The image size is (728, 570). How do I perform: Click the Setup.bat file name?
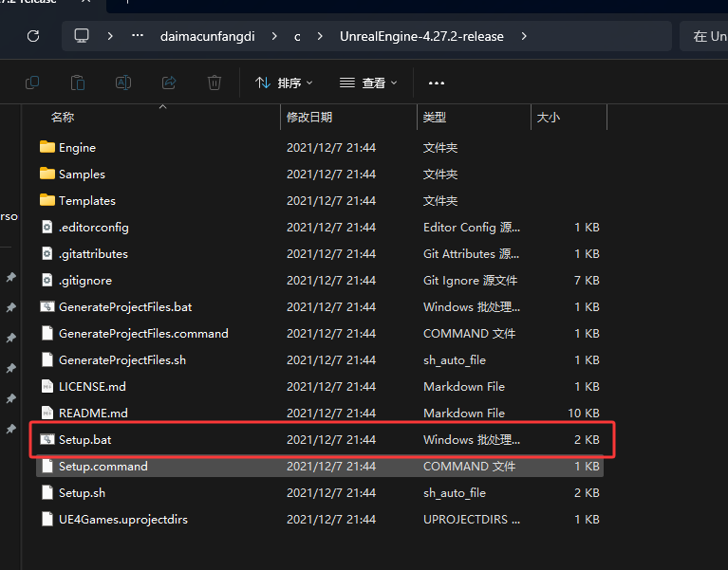[85, 440]
